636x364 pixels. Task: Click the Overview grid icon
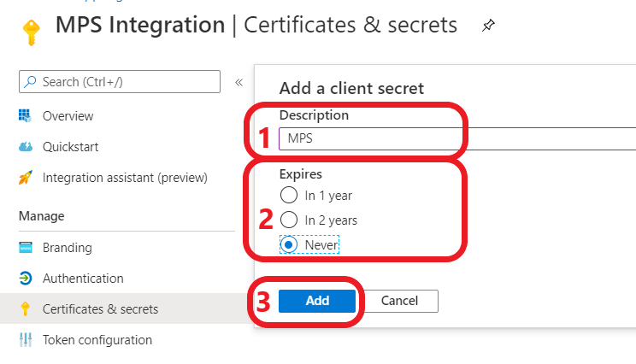[26, 116]
